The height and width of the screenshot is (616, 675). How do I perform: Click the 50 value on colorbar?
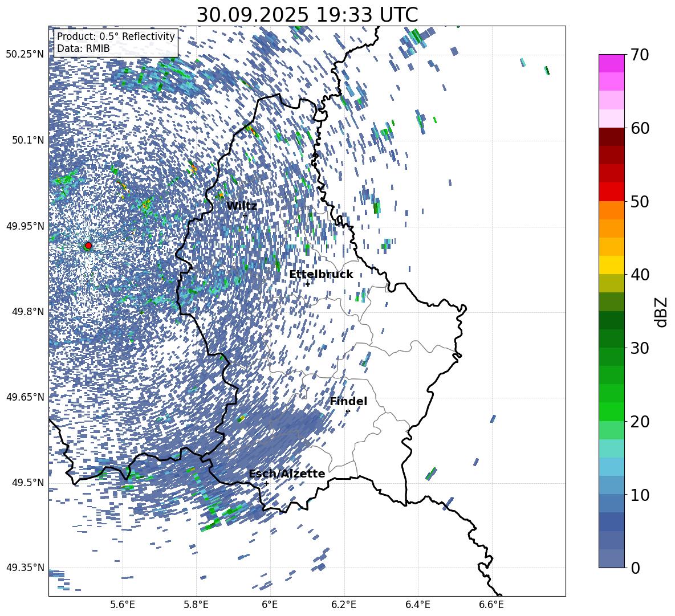pyautogui.click(x=640, y=202)
